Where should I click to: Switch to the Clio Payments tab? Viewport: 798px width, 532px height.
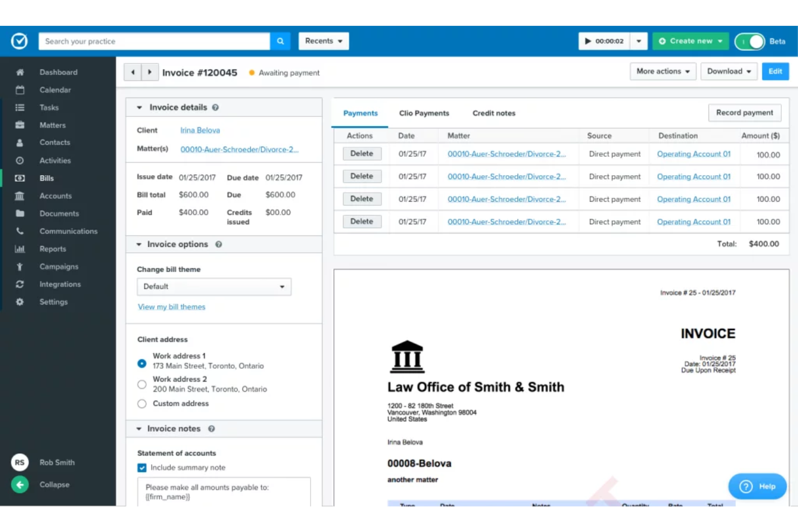click(x=424, y=113)
